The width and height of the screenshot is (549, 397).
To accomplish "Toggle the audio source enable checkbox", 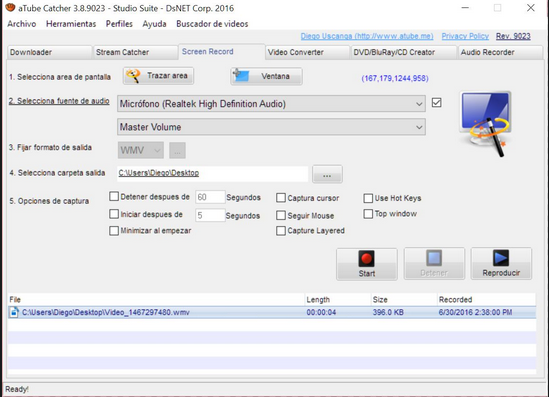I will pyautogui.click(x=437, y=103).
